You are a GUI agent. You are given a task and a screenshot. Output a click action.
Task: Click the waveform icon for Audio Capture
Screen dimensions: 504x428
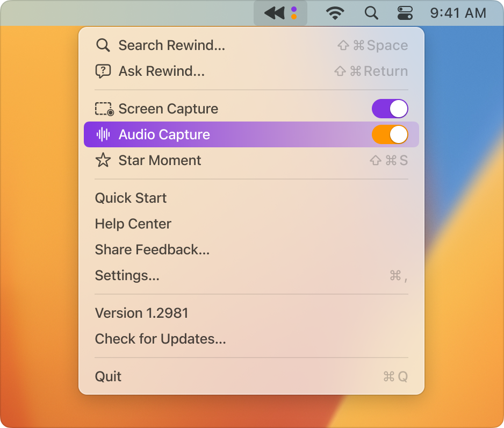(103, 134)
